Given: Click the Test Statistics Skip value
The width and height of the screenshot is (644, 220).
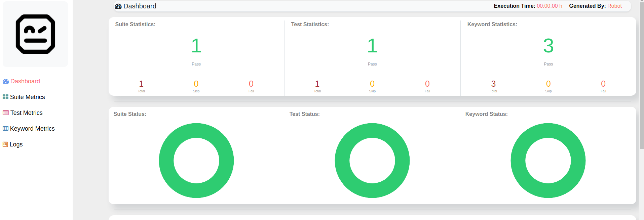Looking at the screenshot, I should pyautogui.click(x=372, y=84).
